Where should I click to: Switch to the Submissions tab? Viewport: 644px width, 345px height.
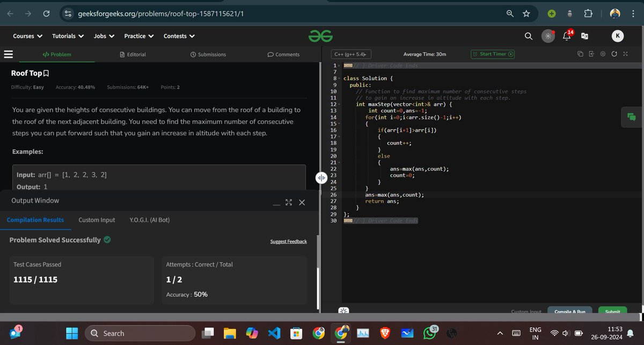(208, 54)
